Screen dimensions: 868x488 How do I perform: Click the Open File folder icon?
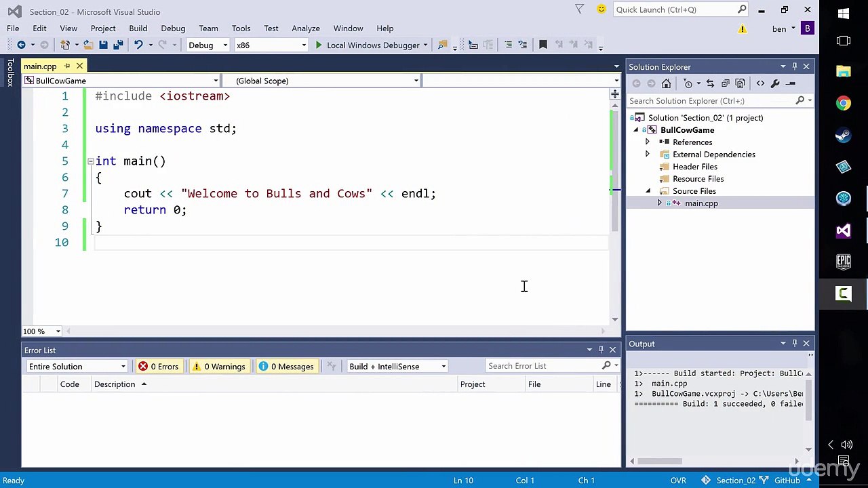[88, 45]
